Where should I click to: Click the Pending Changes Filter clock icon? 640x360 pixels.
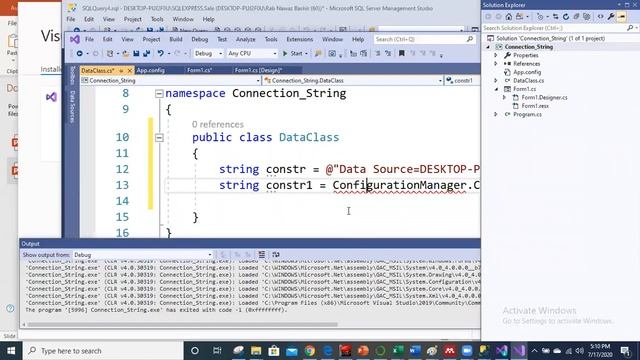tap(540, 17)
